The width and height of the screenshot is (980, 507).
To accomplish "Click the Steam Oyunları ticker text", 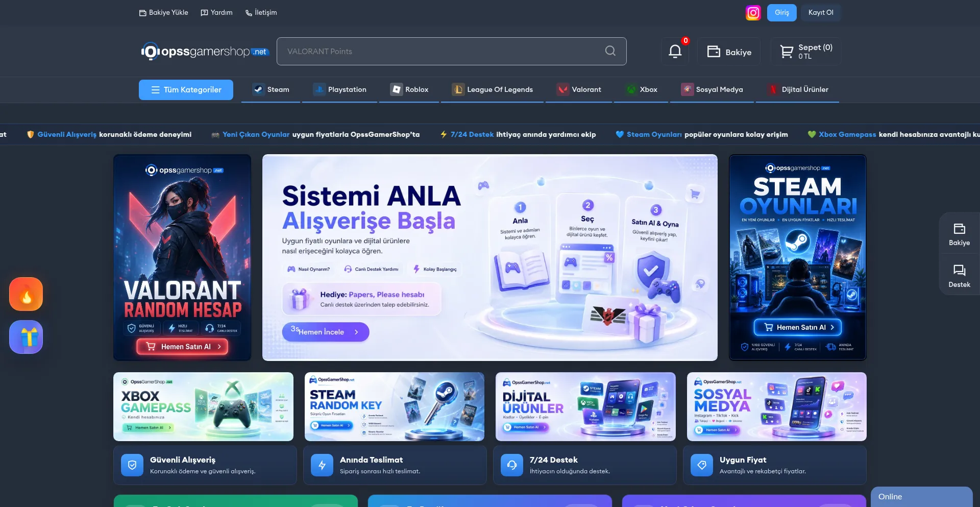I will tap(654, 135).
